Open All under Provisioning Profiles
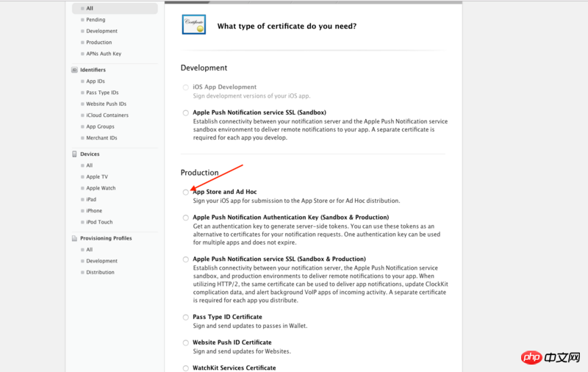588x372 pixels. coord(89,249)
